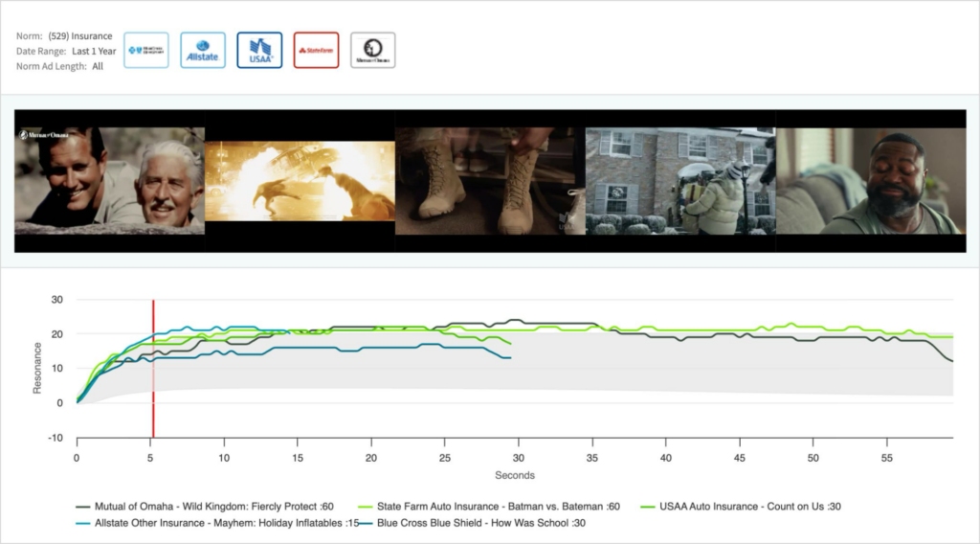Select the Blue Cross Blue Shield logo

(145, 50)
